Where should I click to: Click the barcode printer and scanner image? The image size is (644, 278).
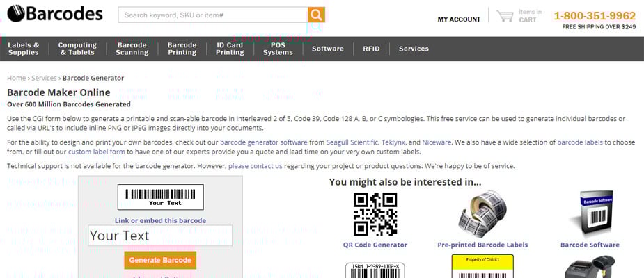coord(590,267)
